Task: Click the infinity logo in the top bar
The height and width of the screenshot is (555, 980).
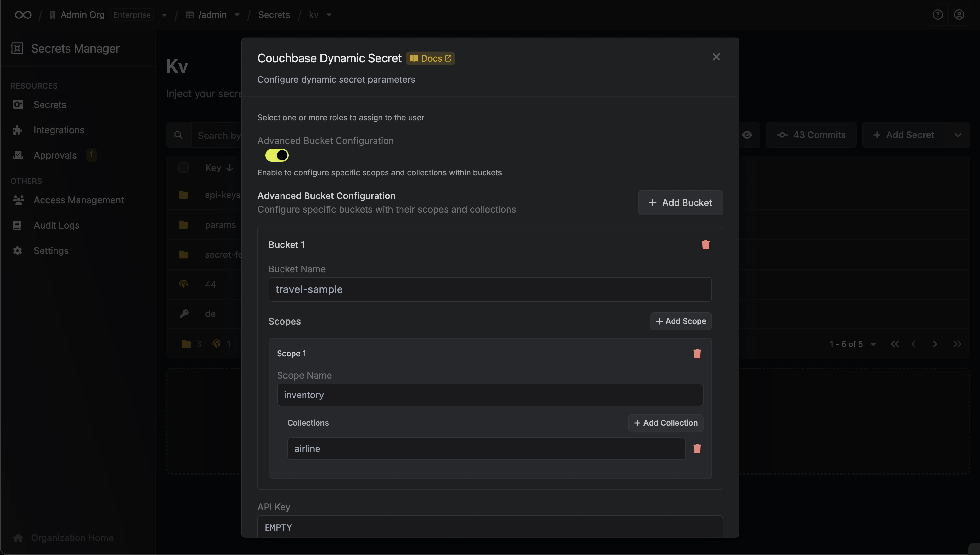Action: click(23, 15)
